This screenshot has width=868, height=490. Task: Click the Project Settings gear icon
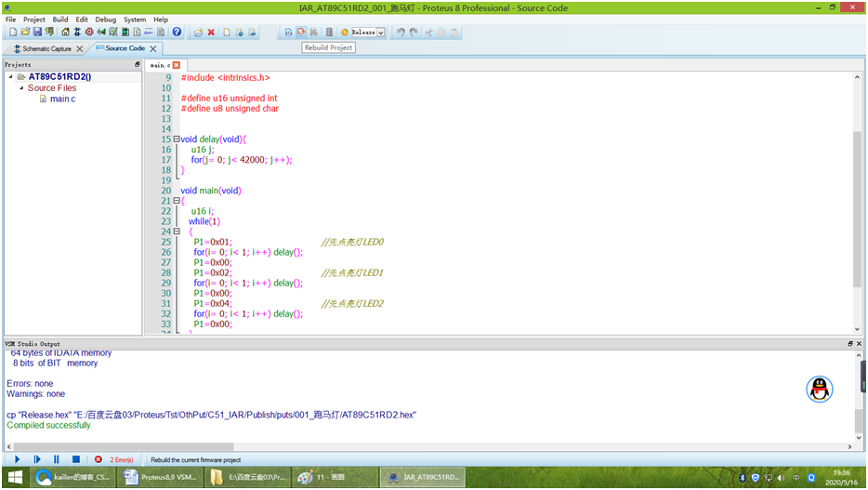point(345,33)
